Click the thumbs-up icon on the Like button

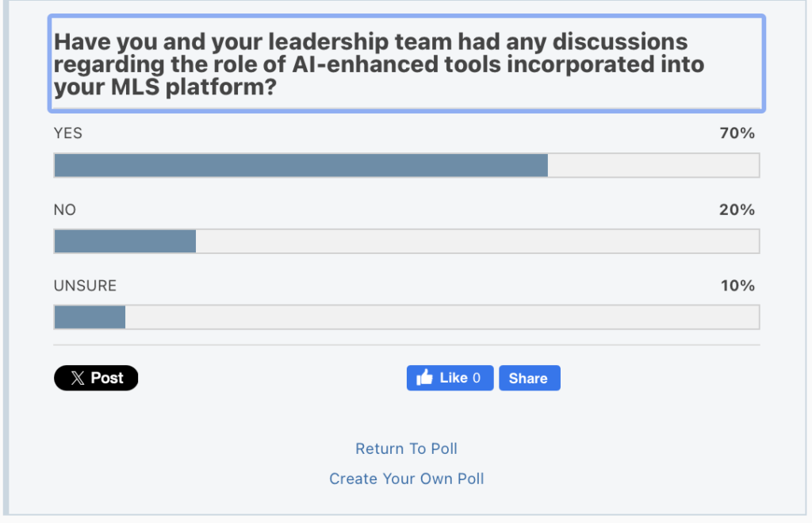[x=425, y=378]
